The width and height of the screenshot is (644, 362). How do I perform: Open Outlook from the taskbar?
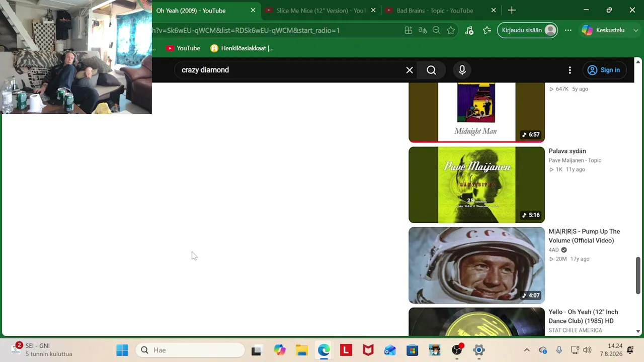(390, 350)
